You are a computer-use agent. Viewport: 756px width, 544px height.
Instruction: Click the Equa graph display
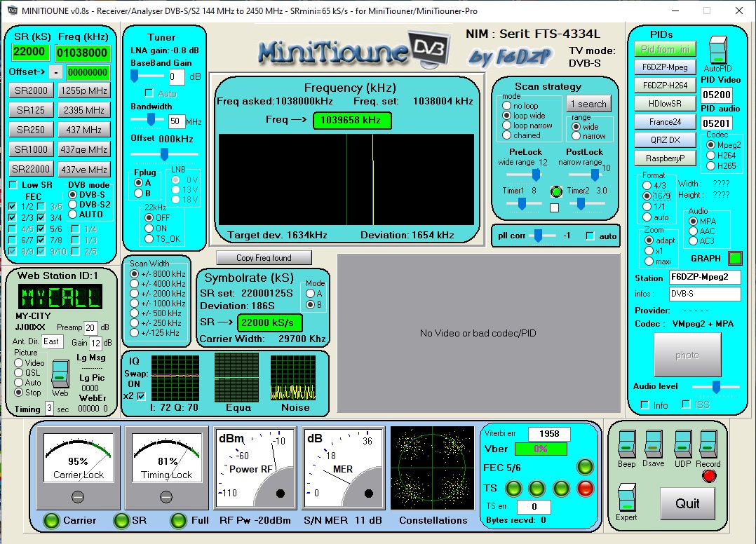click(237, 379)
